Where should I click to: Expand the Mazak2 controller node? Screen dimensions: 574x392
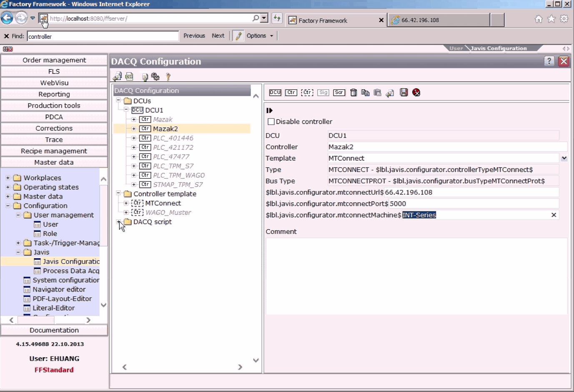(134, 129)
